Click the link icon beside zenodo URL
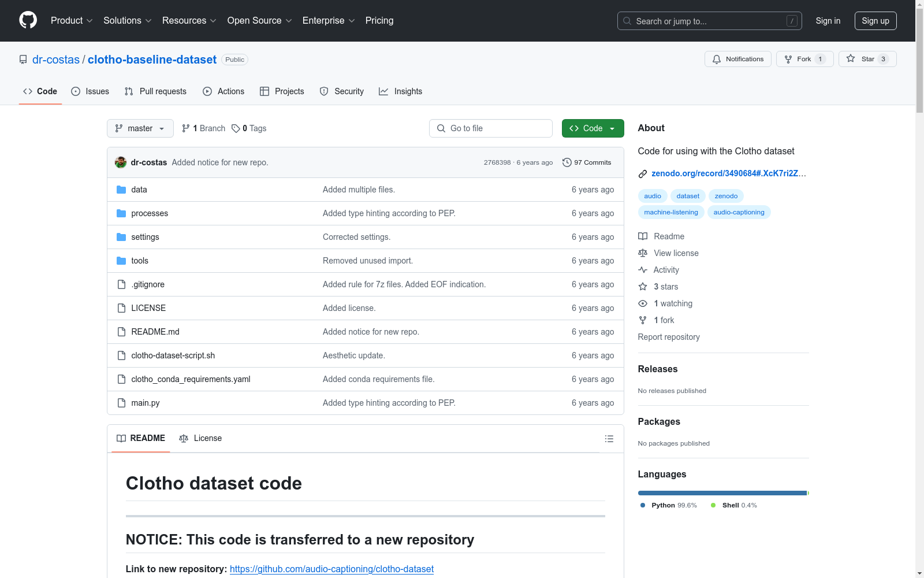Viewport: 924px width, 578px height. click(643, 173)
